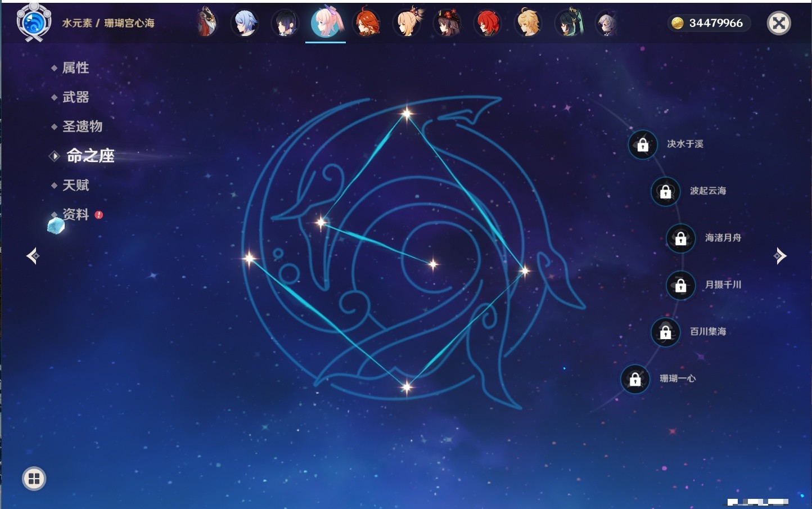Open constellation label 决水于溪
This screenshot has height=509, width=812.
(x=685, y=144)
